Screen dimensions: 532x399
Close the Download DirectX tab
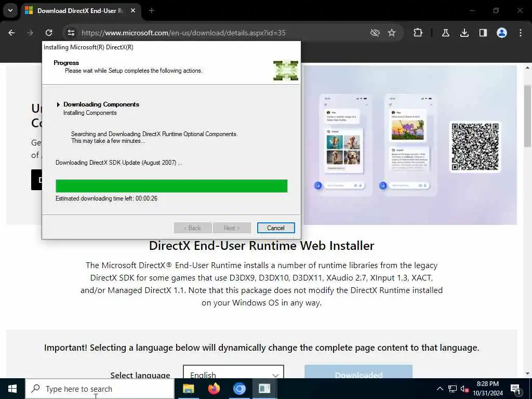133,11
